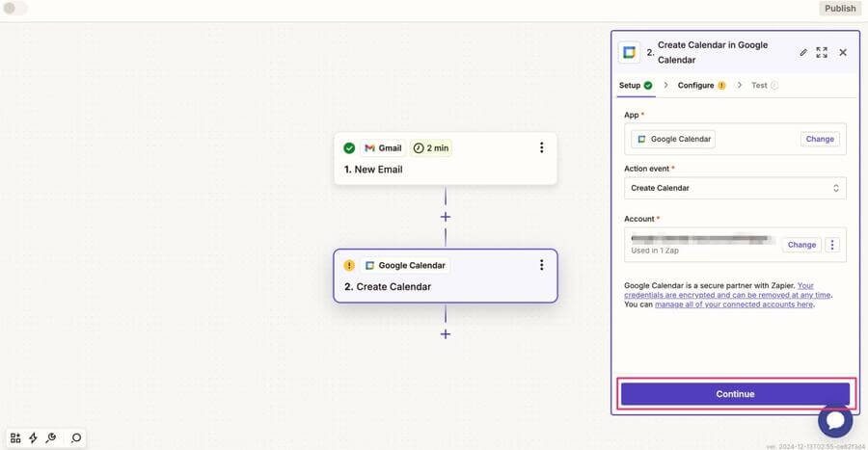
Task: Click the yellow warning icon on Calendar step
Action: 349,265
